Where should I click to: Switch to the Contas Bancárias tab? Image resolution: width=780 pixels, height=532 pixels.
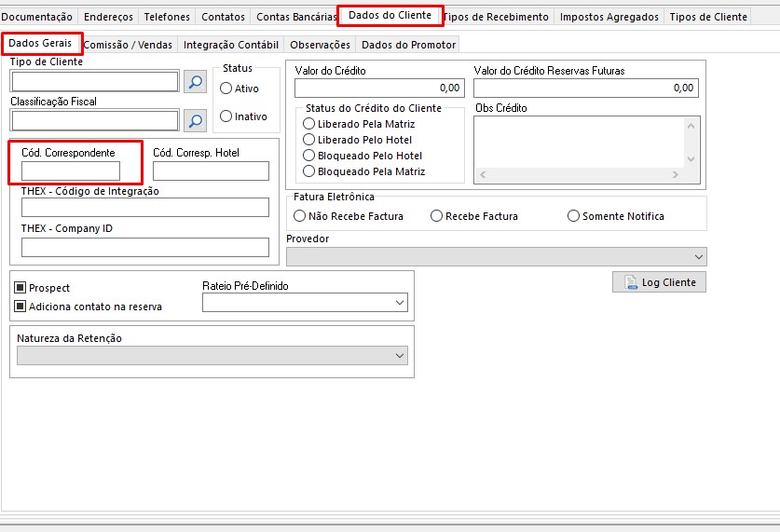(x=296, y=17)
